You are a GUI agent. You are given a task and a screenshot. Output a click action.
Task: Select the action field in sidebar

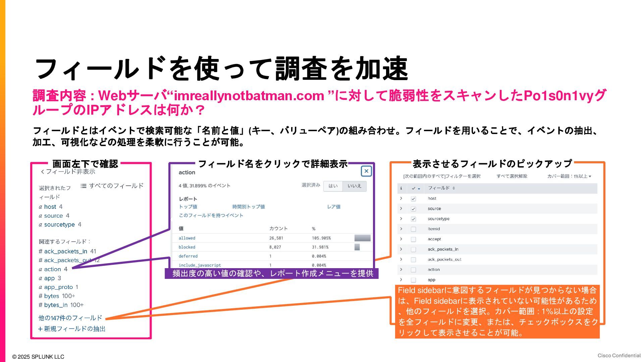(x=53, y=269)
